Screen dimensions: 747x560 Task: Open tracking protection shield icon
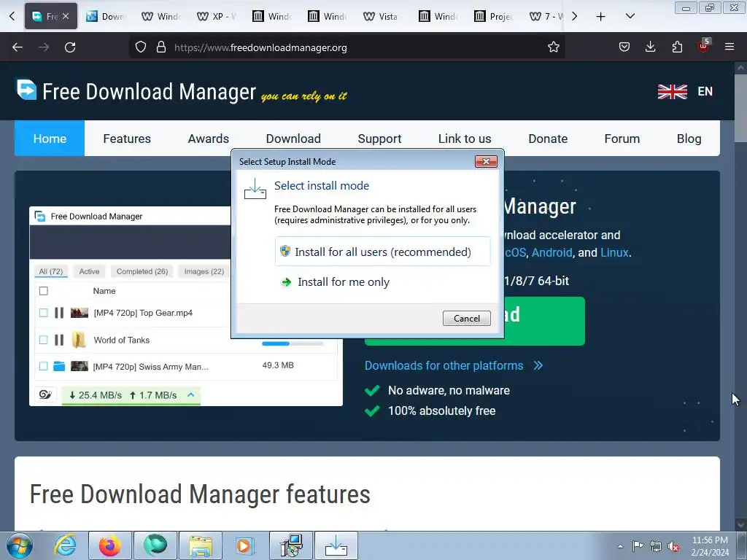pos(141,47)
